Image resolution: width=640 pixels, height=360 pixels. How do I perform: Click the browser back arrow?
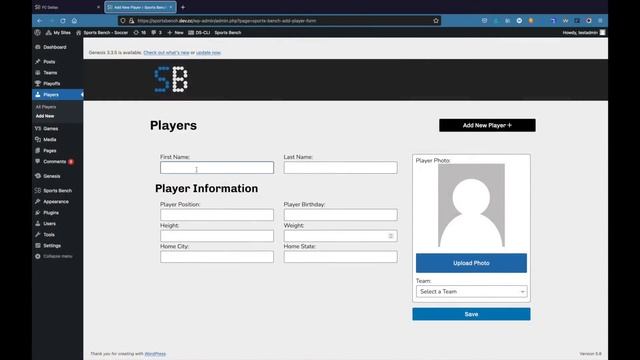[x=40, y=20]
